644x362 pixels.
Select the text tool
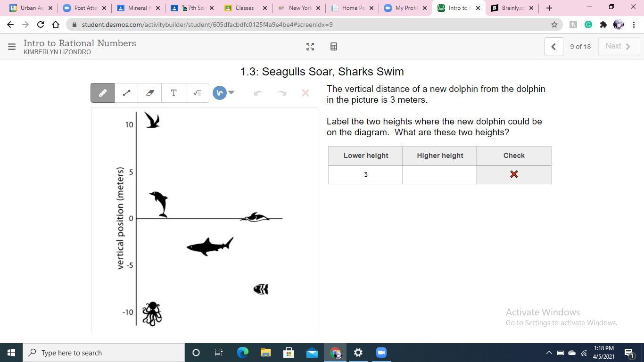point(173,93)
